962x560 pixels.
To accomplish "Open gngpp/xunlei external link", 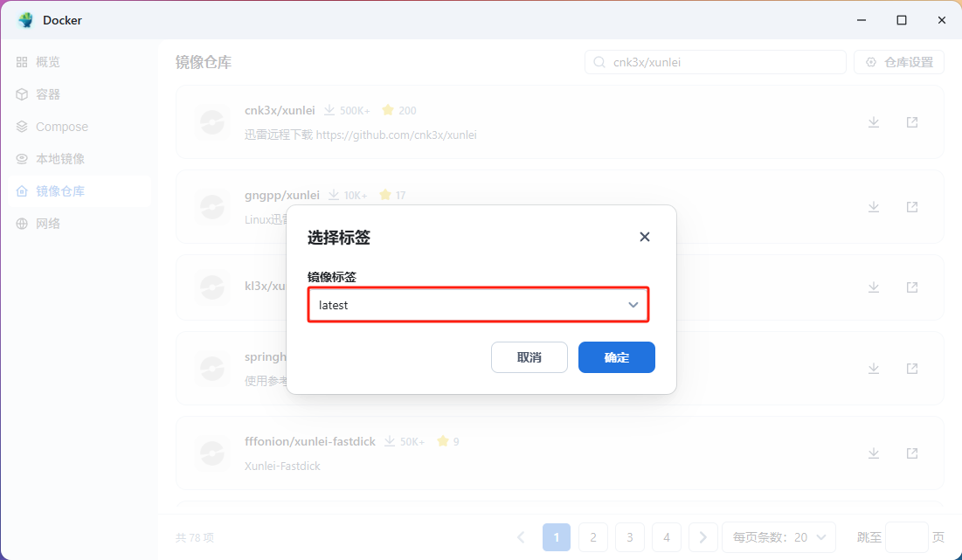I will click(912, 207).
